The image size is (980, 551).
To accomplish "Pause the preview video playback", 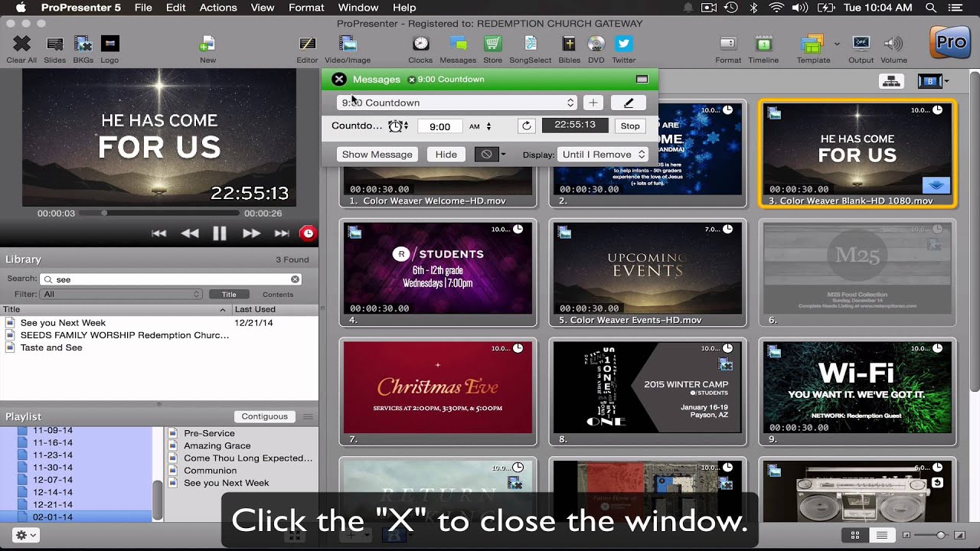I will click(220, 233).
